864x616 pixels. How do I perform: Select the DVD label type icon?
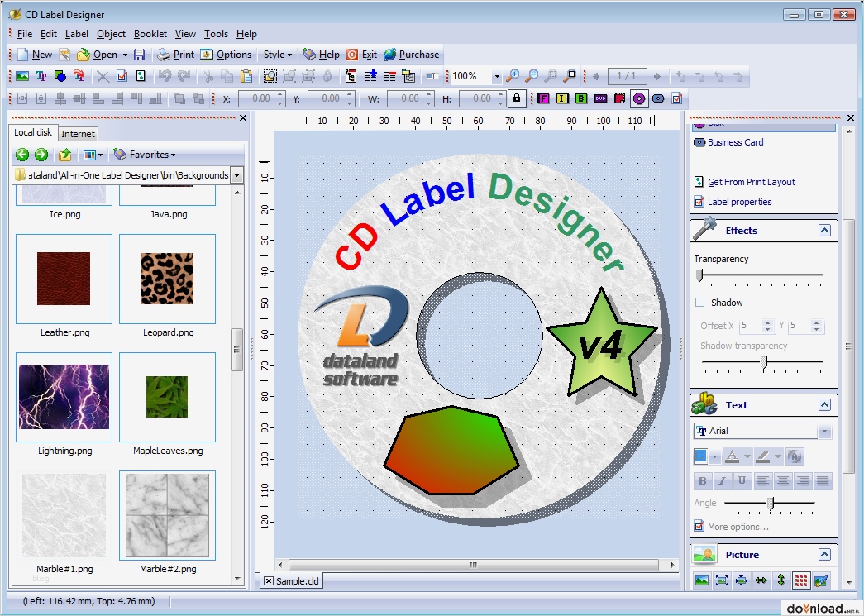pos(600,98)
